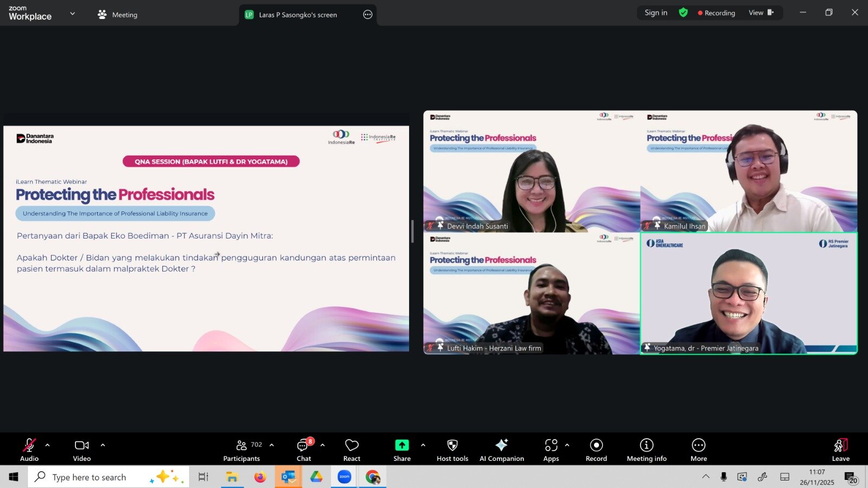868x488 pixels.
Task: Open the Participants panel
Action: click(x=241, y=450)
